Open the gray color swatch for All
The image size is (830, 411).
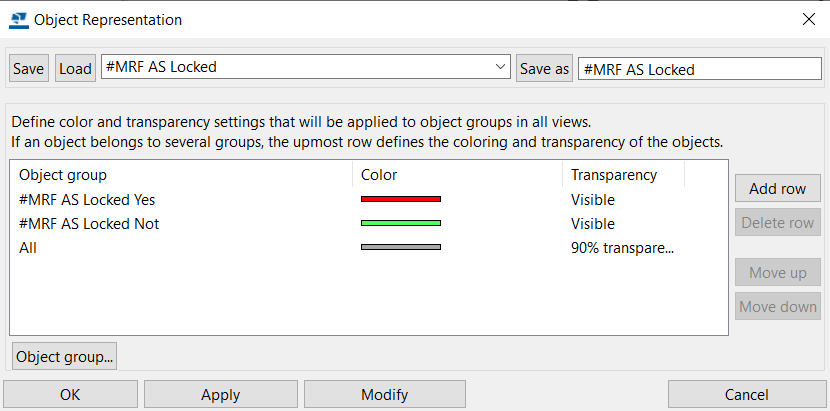[x=401, y=247]
